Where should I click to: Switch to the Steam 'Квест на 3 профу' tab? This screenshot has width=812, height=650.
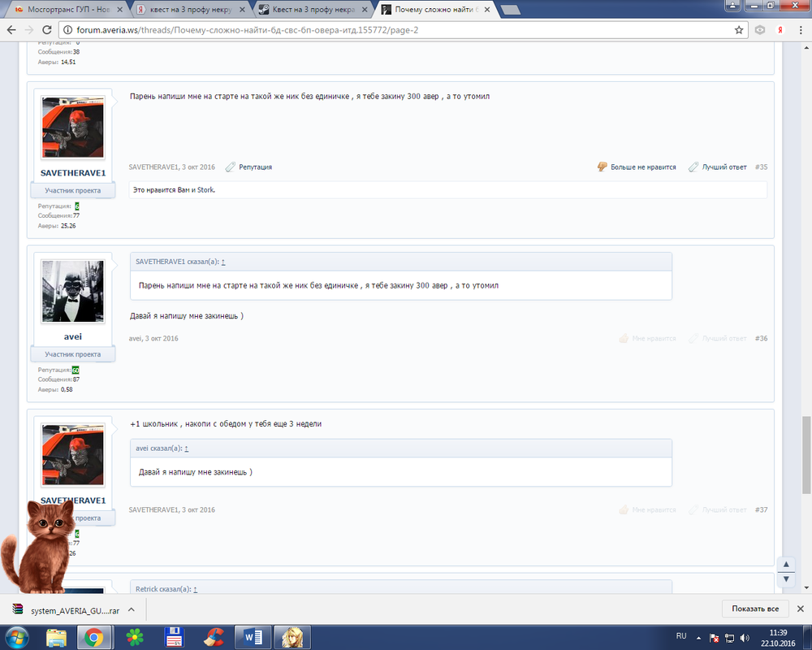(x=313, y=9)
